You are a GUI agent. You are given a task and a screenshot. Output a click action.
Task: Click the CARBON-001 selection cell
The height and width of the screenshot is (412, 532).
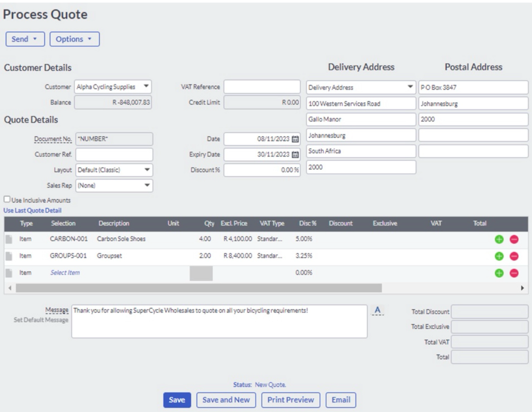(69, 239)
